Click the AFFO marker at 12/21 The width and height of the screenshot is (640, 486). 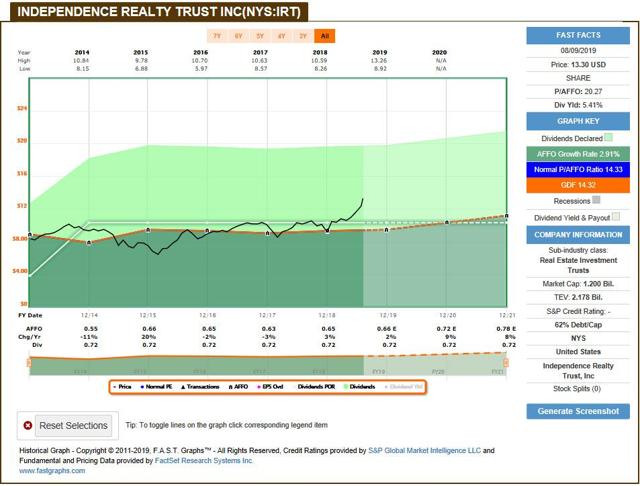(506, 216)
